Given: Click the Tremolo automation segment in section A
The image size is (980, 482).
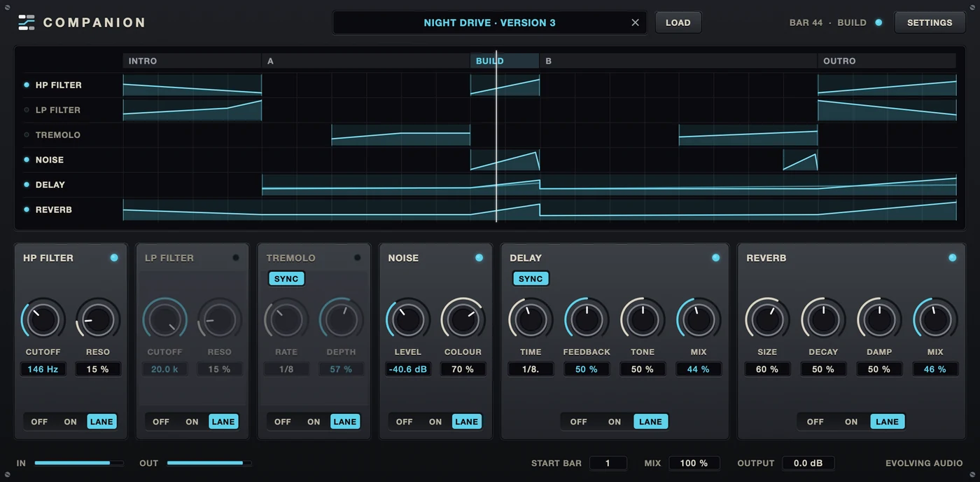Looking at the screenshot, I should pyautogui.click(x=401, y=135).
